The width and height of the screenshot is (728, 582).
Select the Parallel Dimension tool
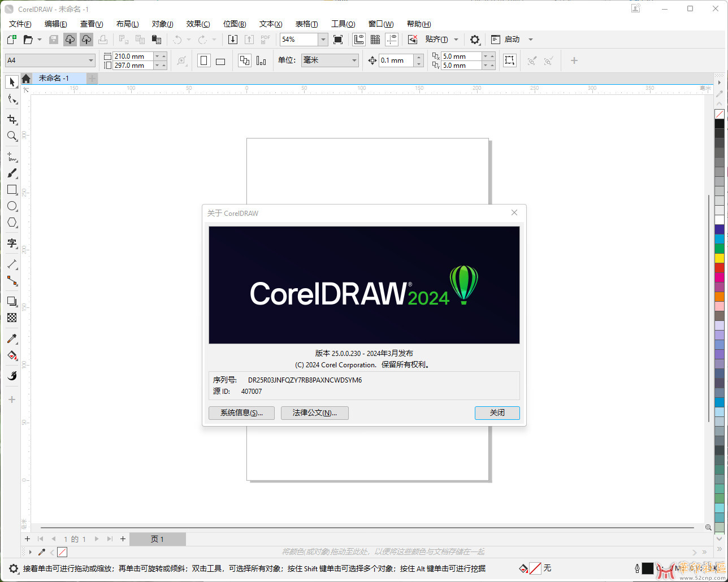(x=12, y=264)
